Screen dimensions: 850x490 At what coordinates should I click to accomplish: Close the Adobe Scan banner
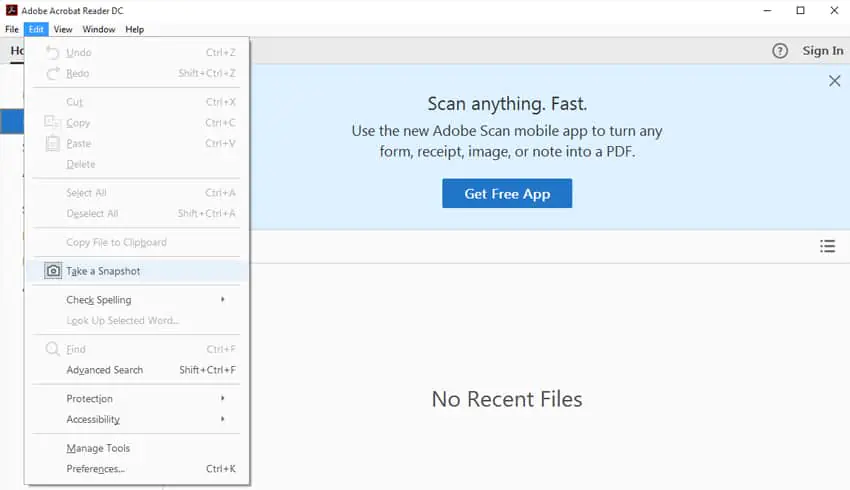(x=834, y=81)
